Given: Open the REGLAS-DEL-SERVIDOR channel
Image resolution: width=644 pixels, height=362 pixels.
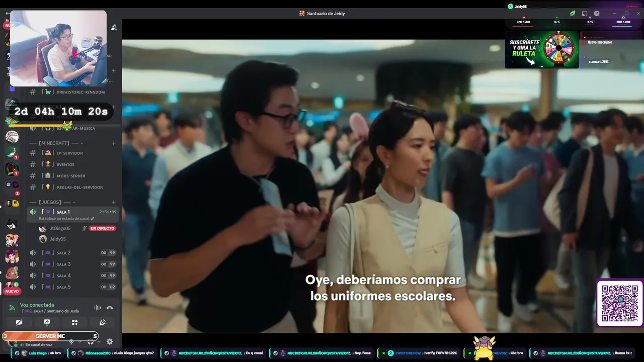Looking at the screenshot, I should tap(73, 187).
